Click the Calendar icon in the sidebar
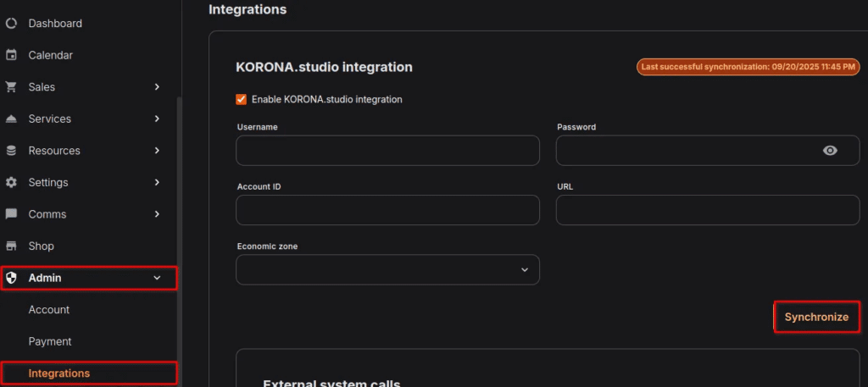 [x=12, y=55]
